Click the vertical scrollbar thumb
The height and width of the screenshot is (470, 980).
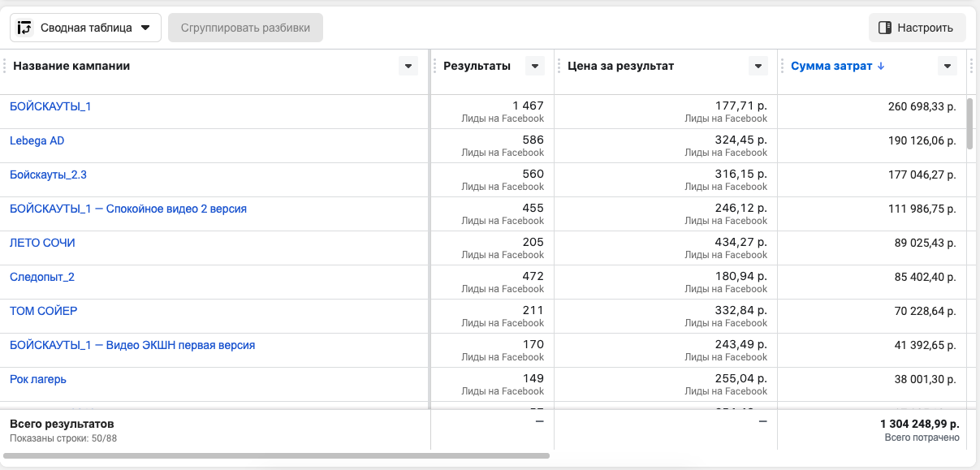pyautogui.click(x=969, y=123)
